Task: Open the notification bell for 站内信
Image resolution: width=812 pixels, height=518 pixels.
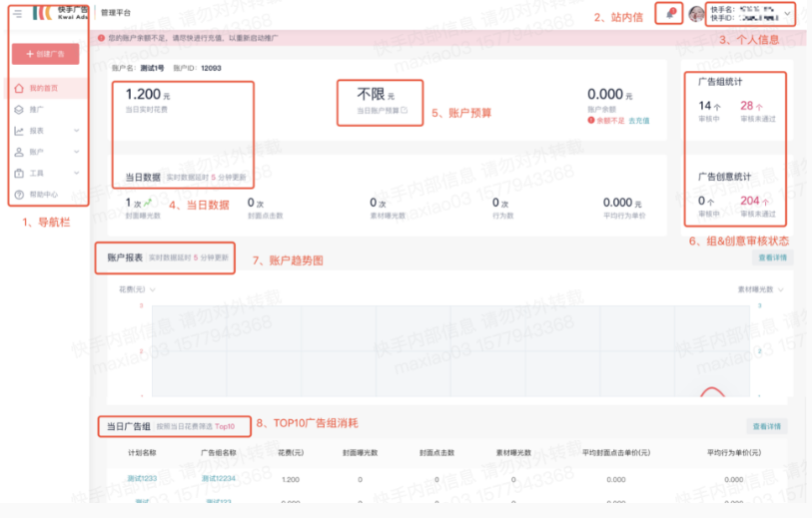Action: pyautogui.click(x=669, y=13)
